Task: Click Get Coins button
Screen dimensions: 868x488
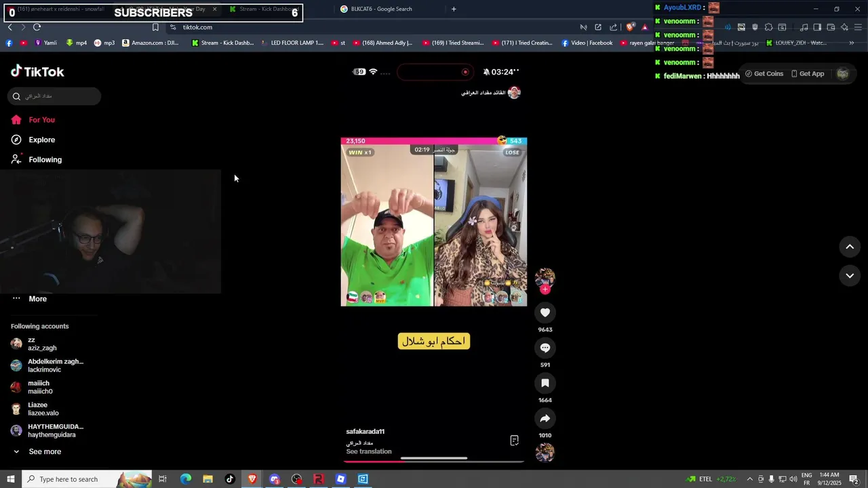Action: click(764, 74)
